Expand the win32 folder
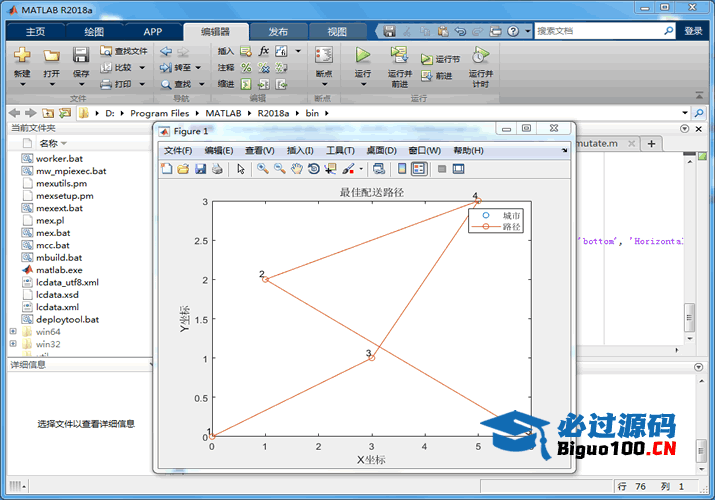This screenshot has width=715, height=500. pyautogui.click(x=13, y=344)
